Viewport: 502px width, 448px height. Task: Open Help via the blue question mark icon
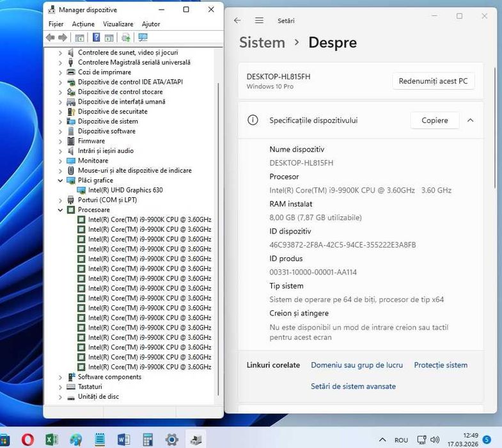(x=96, y=37)
